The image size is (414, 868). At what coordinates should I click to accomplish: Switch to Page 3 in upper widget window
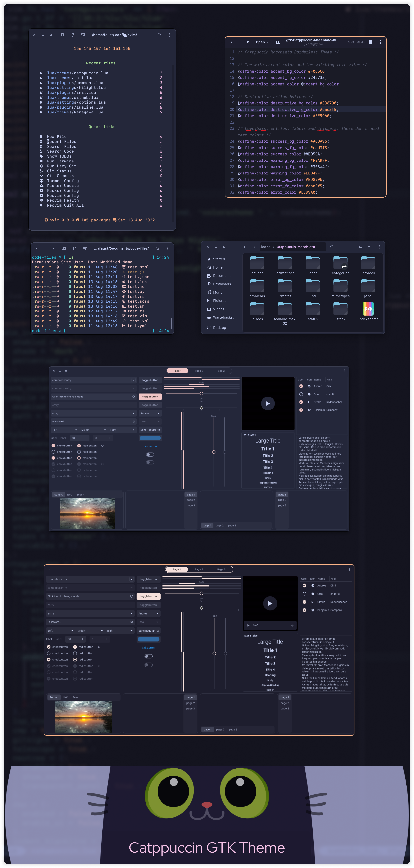click(220, 371)
